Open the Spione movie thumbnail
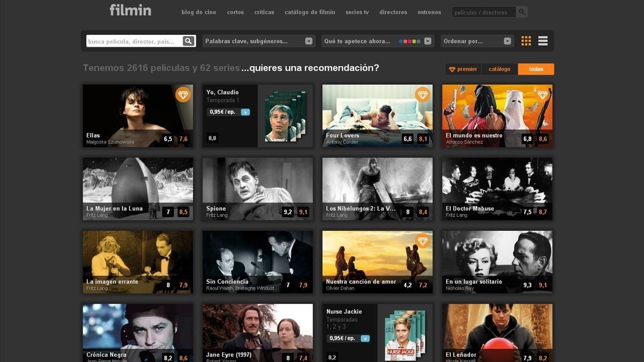This screenshot has height=362, width=644. point(257,187)
